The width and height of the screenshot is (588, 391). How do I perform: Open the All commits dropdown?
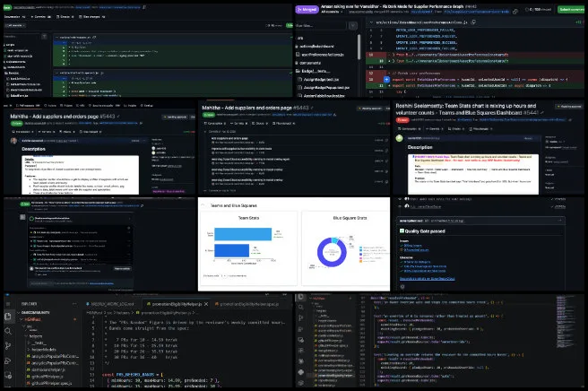coord(333,12)
